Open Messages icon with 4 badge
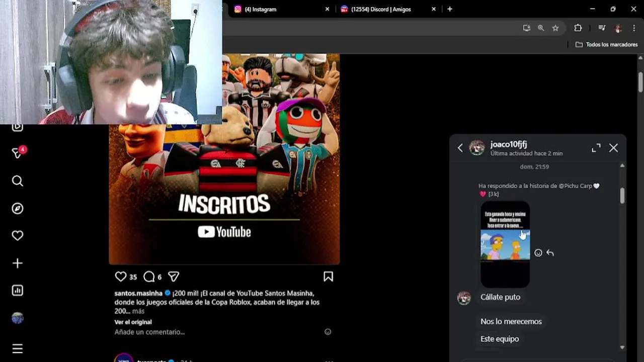644x362 pixels. click(18, 153)
